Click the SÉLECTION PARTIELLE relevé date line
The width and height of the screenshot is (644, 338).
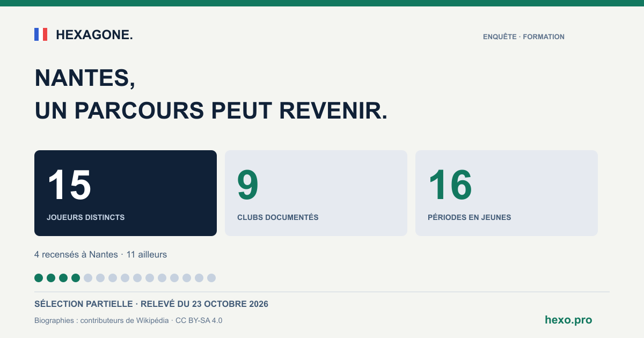(151, 304)
